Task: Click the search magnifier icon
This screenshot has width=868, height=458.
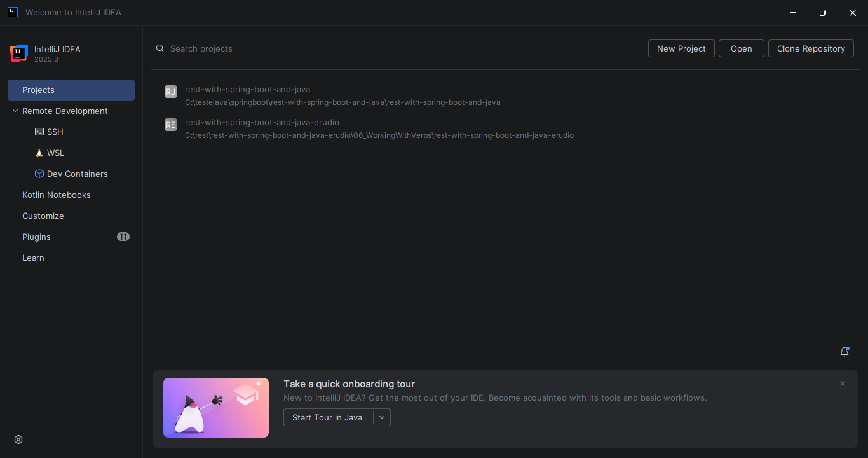Action: pyautogui.click(x=160, y=48)
